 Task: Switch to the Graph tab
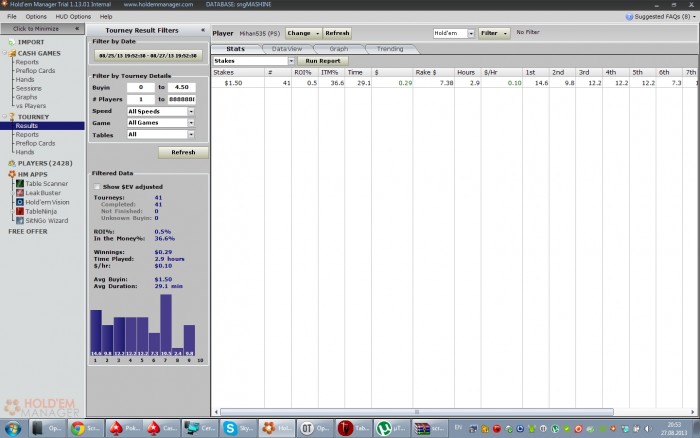[338, 49]
